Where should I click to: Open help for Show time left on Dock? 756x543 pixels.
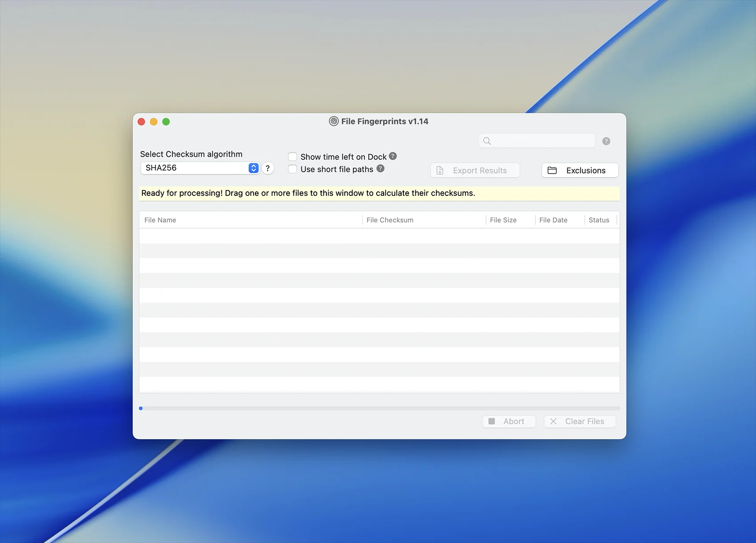tap(393, 156)
